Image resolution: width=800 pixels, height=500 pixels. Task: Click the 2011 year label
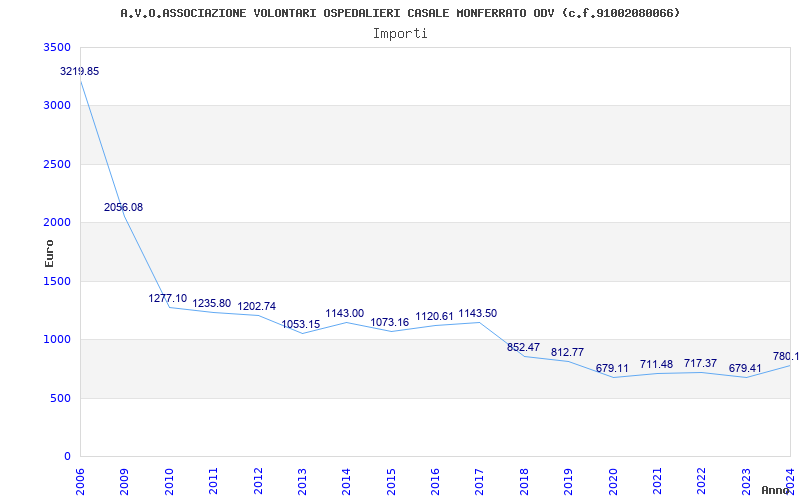click(x=213, y=481)
